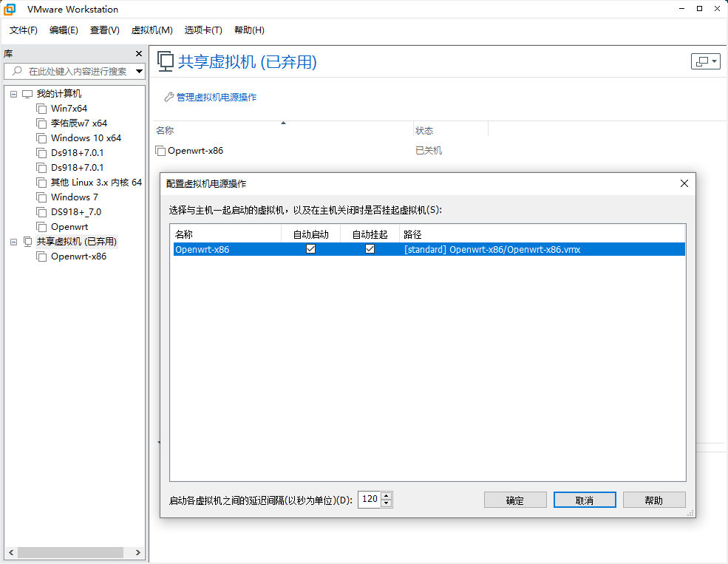Click the 自动挂起 column header in dialog
Viewport: 728px width, 564px height.
370,234
